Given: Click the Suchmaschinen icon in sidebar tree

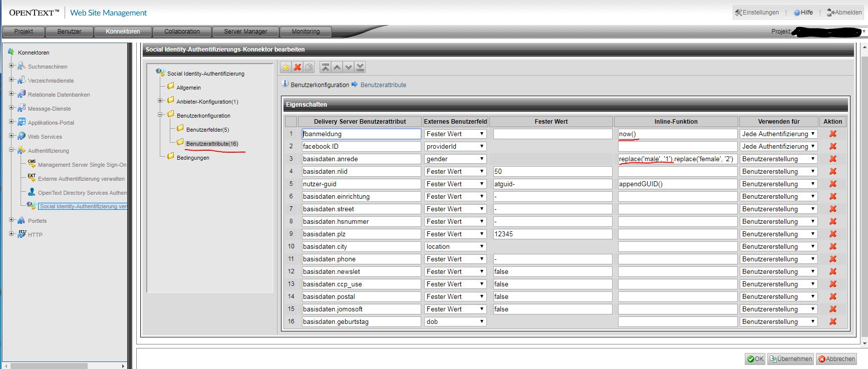Looking at the screenshot, I should [x=22, y=66].
